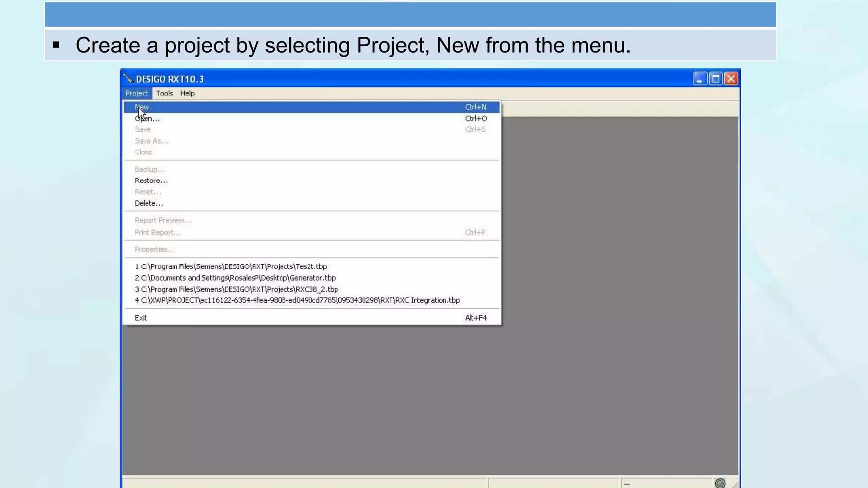Image resolution: width=868 pixels, height=488 pixels.
Task: Collapse the open Project menu
Action: [136, 93]
